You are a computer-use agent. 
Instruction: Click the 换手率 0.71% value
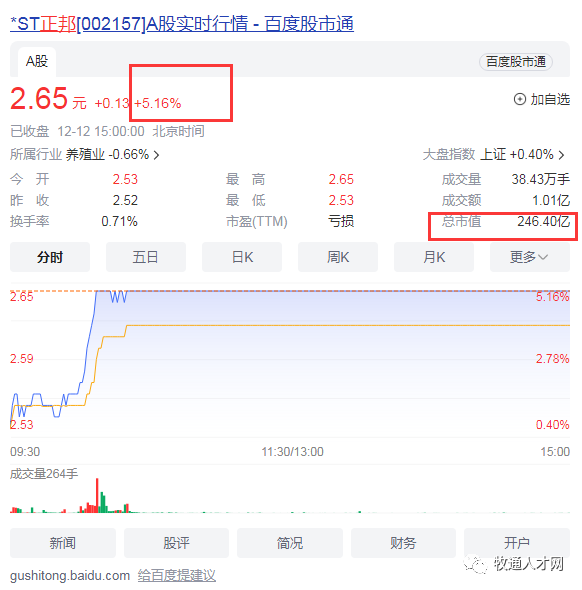pos(119,222)
